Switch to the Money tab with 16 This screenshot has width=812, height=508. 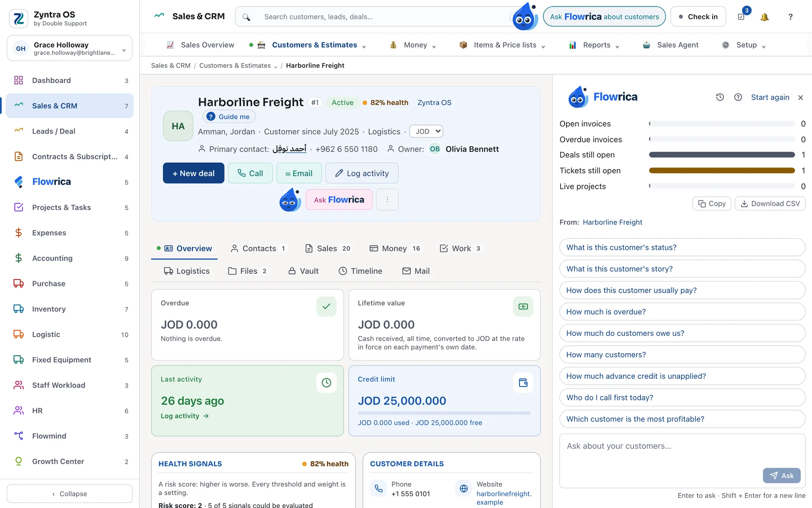click(395, 248)
